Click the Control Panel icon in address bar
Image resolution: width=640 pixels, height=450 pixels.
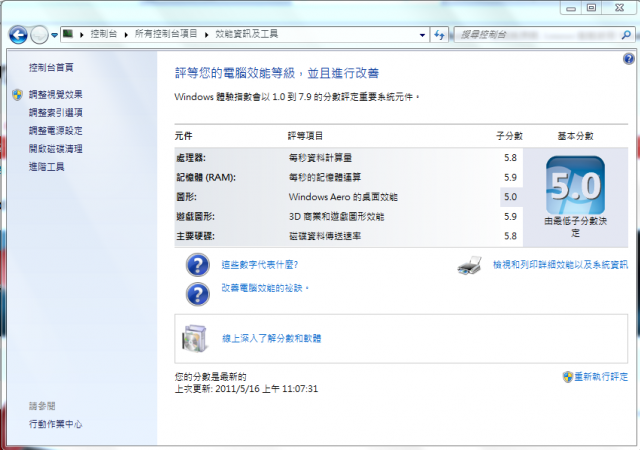coord(68,34)
